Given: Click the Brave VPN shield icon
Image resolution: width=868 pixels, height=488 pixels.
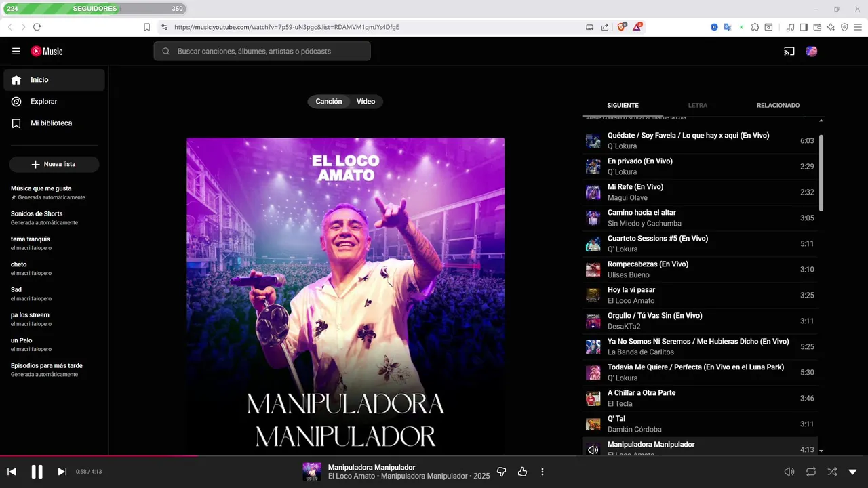Looking at the screenshot, I should [x=844, y=27].
